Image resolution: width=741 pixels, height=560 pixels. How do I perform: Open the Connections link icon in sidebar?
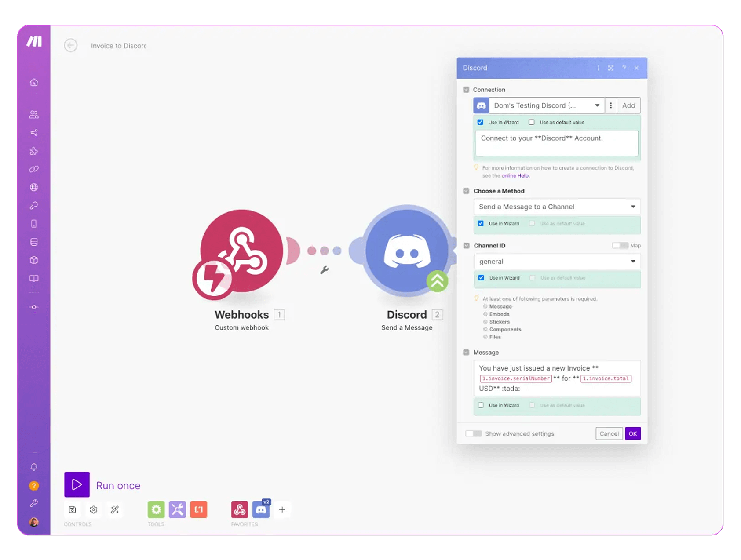click(34, 169)
